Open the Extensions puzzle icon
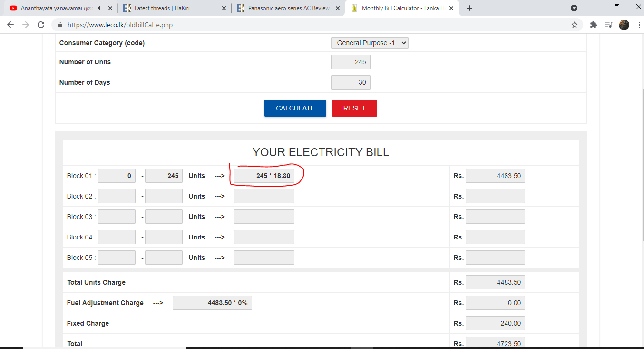 click(593, 25)
